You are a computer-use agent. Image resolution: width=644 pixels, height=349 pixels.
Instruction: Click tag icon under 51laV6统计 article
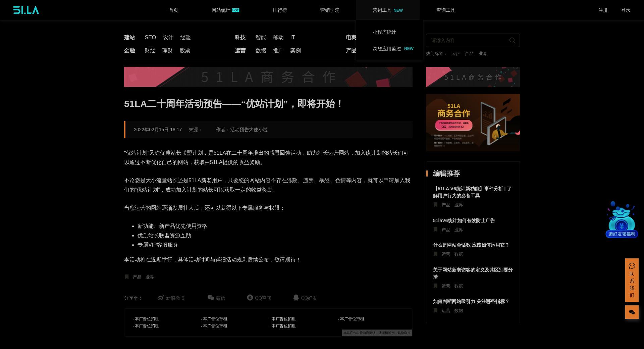point(435,230)
